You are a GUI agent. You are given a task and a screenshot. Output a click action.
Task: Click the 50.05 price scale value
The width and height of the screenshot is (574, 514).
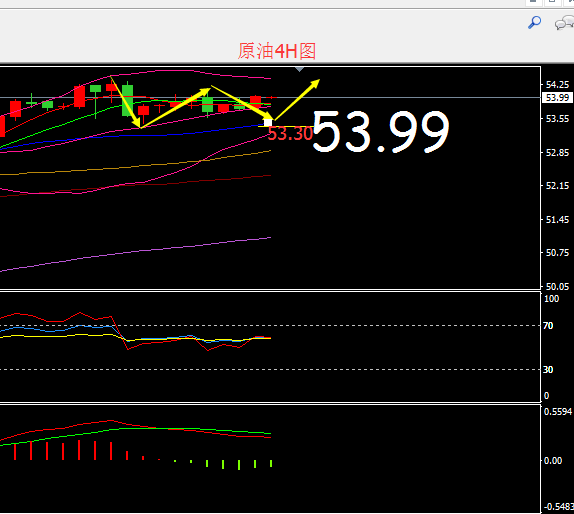(557, 286)
